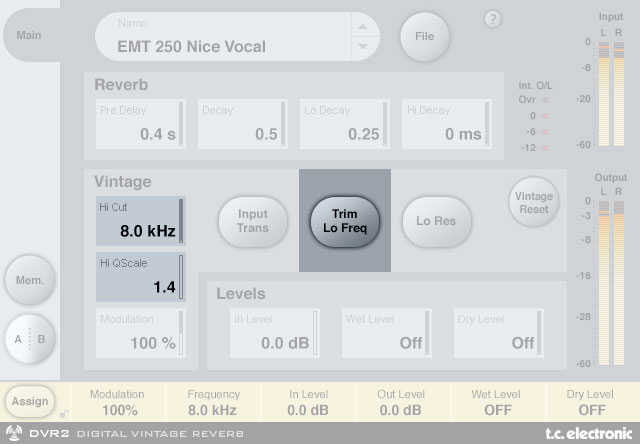Image resolution: width=640 pixels, height=444 pixels.
Task: Open the Mem. preset memory button
Action: coord(29,281)
